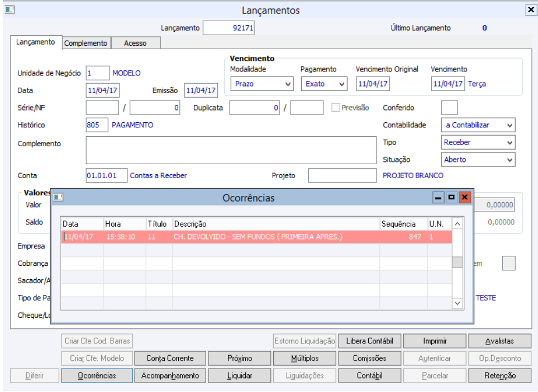538x392 pixels.
Task: Click the Liquidar button
Action: coord(239,376)
